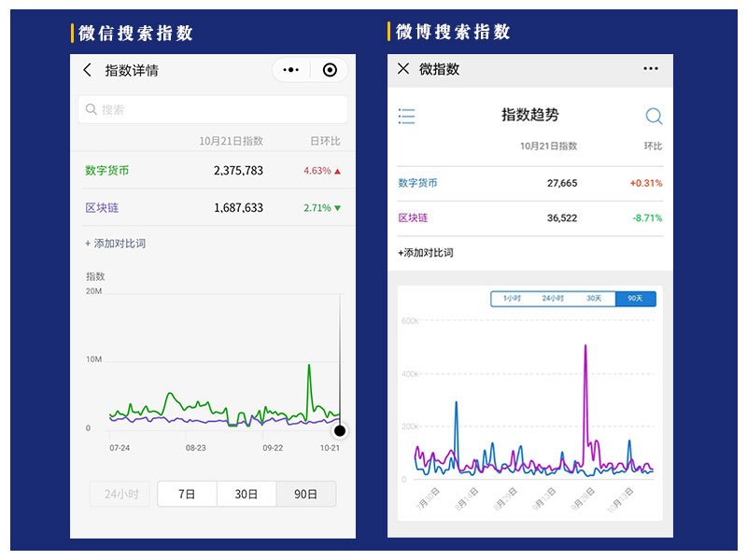Viewport: 747px width, 560px height.
Task: Select the magenta 区块链 keyword in Weibo index
Action: point(413,218)
